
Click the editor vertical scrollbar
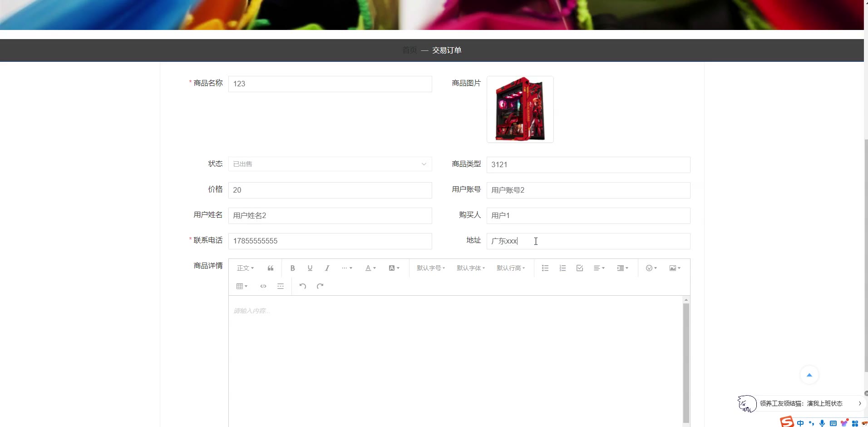point(686,362)
